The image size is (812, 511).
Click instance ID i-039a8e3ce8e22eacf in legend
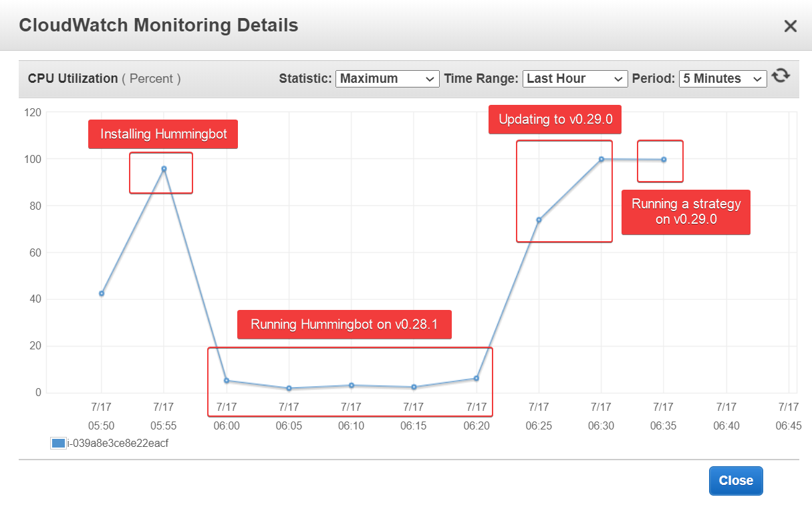[118, 443]
